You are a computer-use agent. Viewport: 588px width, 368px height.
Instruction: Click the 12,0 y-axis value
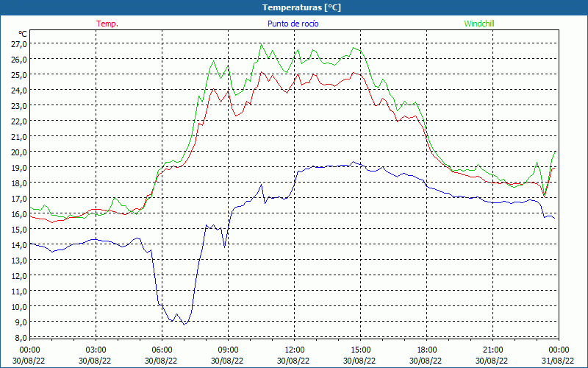[19, 275]
